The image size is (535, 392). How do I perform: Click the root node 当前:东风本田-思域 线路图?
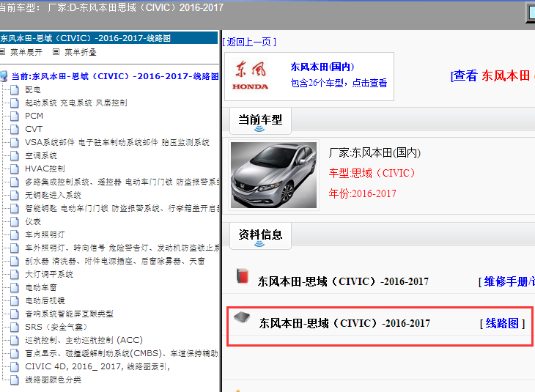click(115, 76)
